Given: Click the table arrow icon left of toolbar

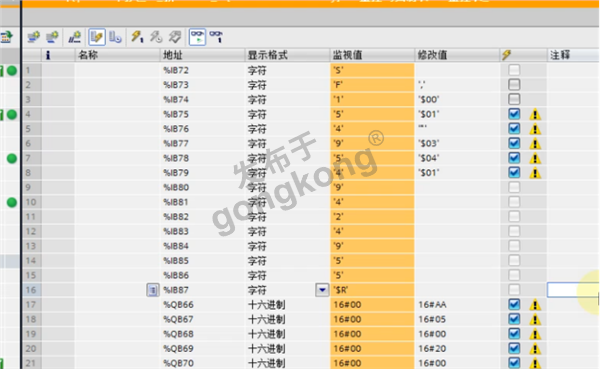Looking at the screenshot, I should click(7, 37).
